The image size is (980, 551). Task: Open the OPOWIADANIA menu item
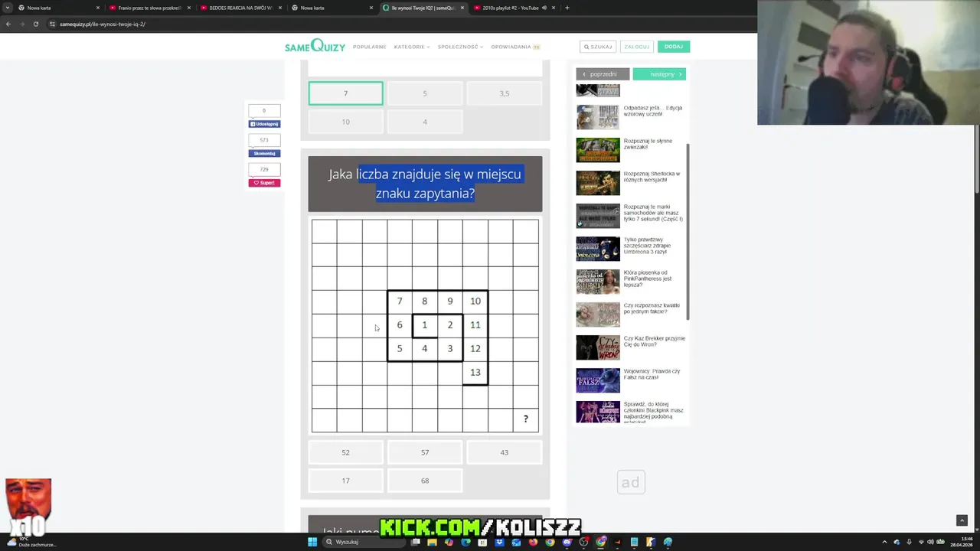point(515,47)
